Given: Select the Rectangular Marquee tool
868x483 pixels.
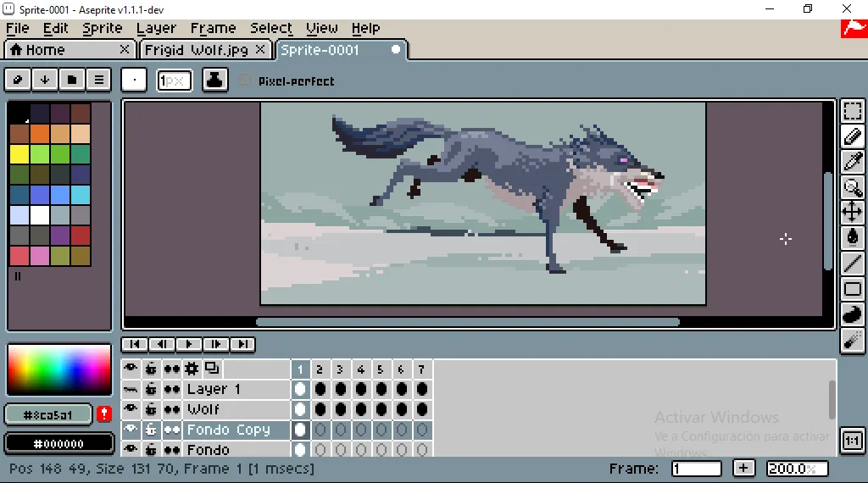Looking at the screenshot, I should tap(853, 111).
